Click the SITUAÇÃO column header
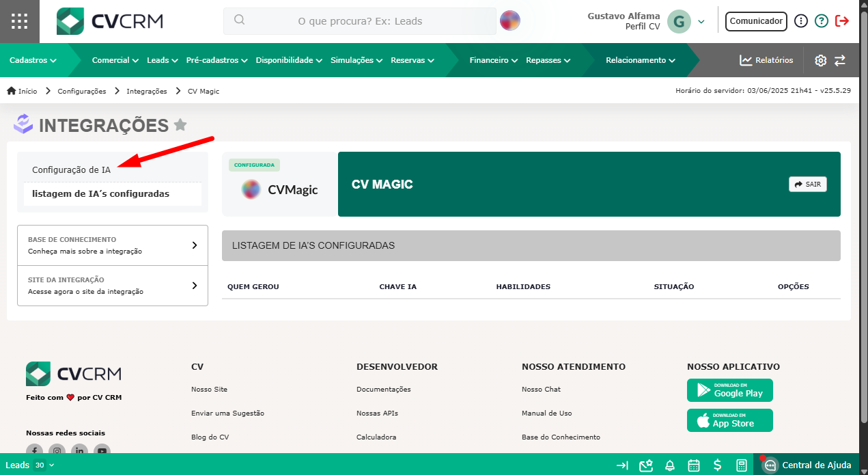This screenshot has height=475, width=868. click(674, 286)
